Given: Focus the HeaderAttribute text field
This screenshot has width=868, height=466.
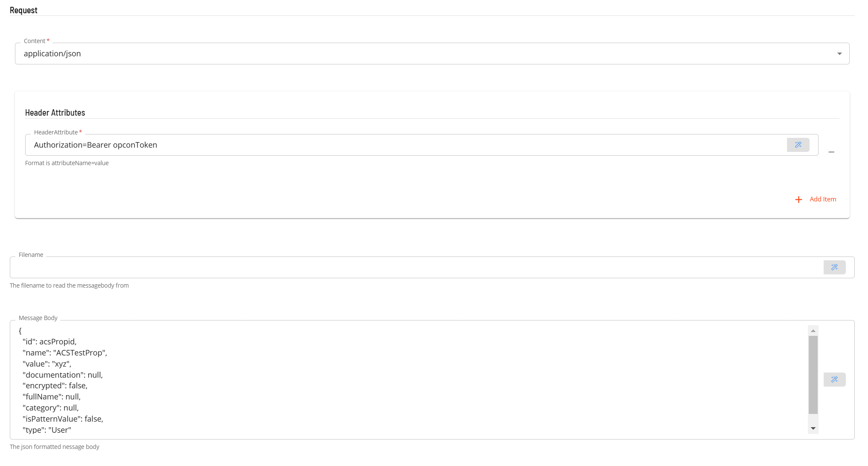Looking at the screenshot, I should [x=406, y=145].
